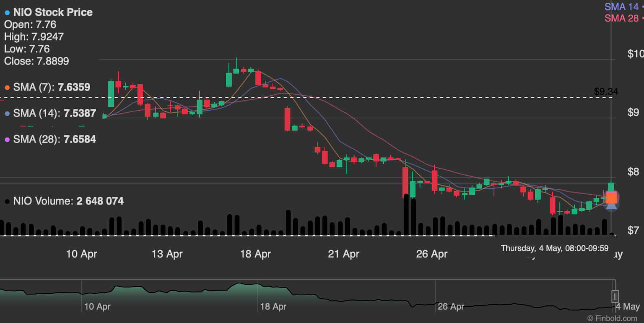Select the orange square marker on latest candle

coord(611,198)
